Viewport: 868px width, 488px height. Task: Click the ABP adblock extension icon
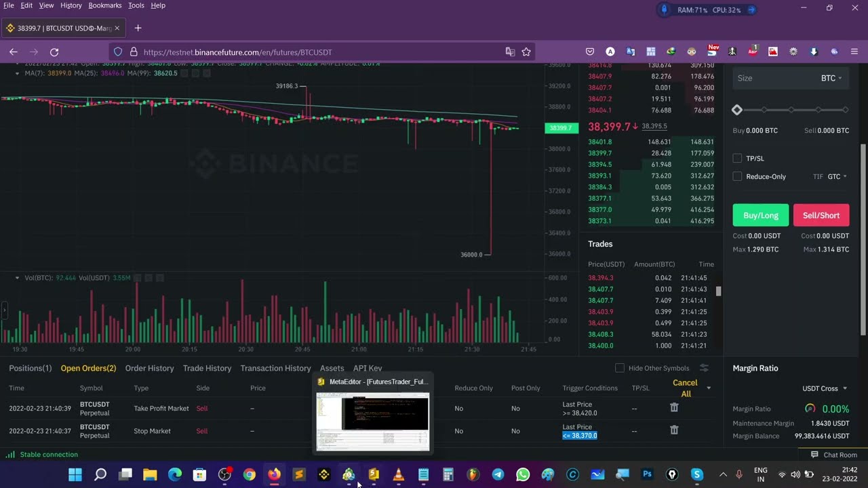(753, 52)
